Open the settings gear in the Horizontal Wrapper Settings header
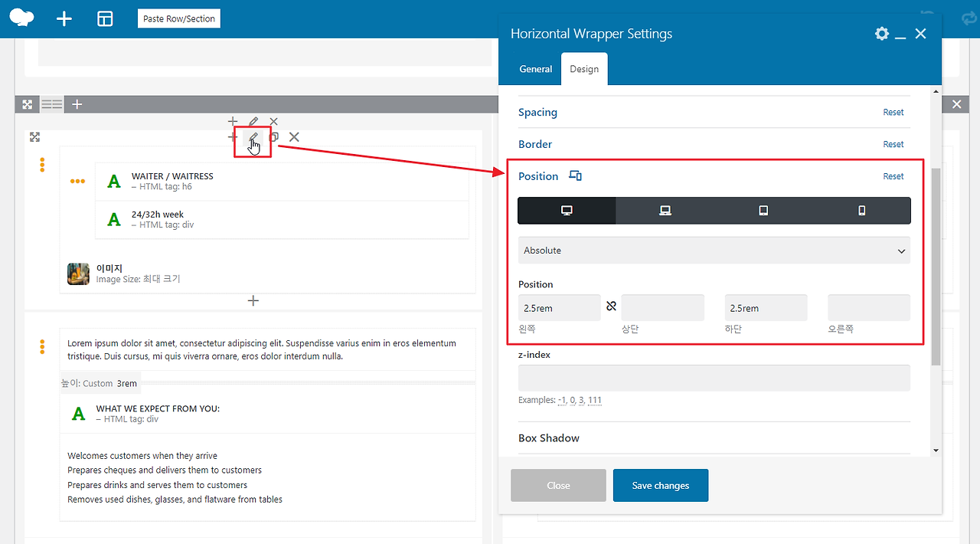Image resolution: width=980 pixels, height=544 pixels. click(x=882, y=34)
